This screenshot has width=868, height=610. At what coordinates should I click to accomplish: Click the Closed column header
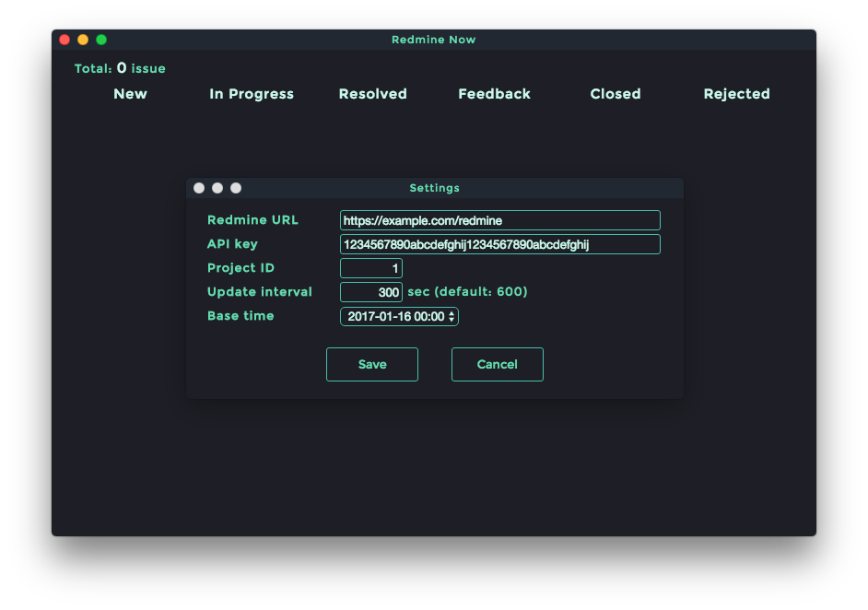click(x=616, y=94)
